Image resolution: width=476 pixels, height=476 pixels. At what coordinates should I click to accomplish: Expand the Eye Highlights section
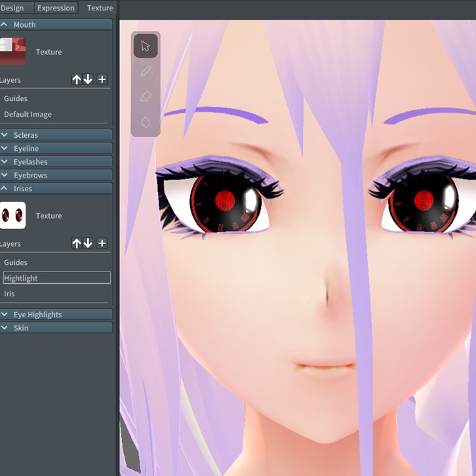click(x=56, y=314)
